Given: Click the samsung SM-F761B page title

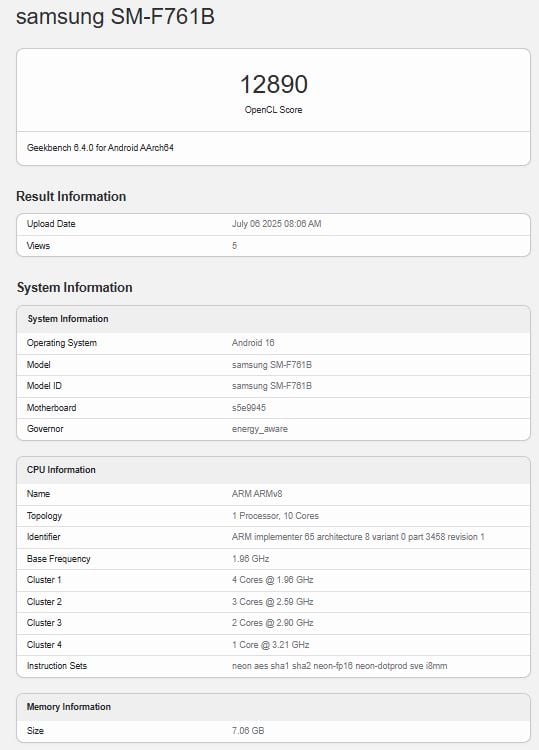Looking at the screenshot, I should point(115,17).
